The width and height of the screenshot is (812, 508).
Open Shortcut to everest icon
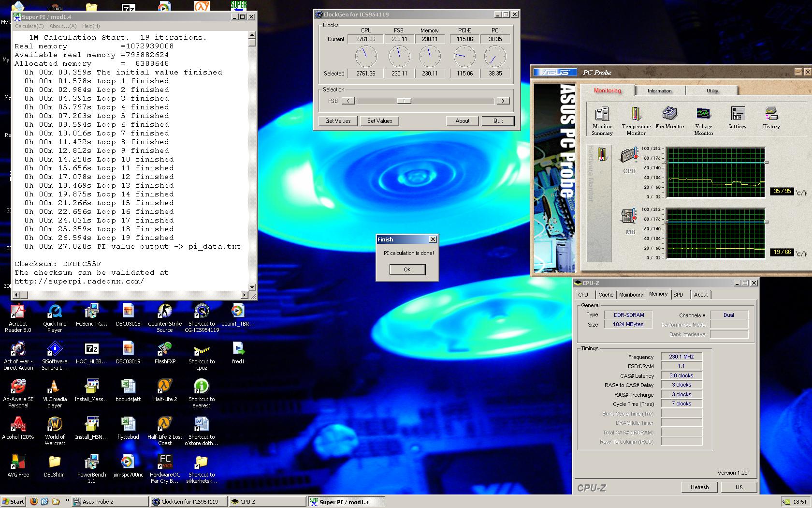point(202,393)
